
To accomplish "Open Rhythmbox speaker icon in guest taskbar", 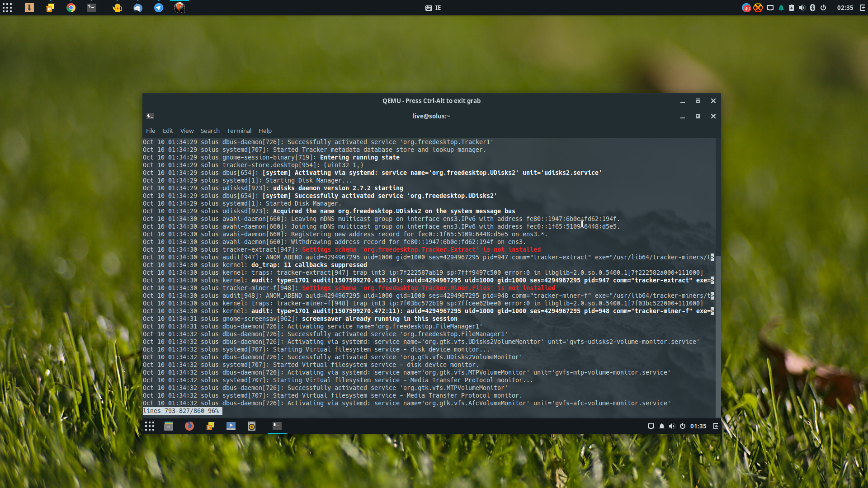I will [252, 426].
